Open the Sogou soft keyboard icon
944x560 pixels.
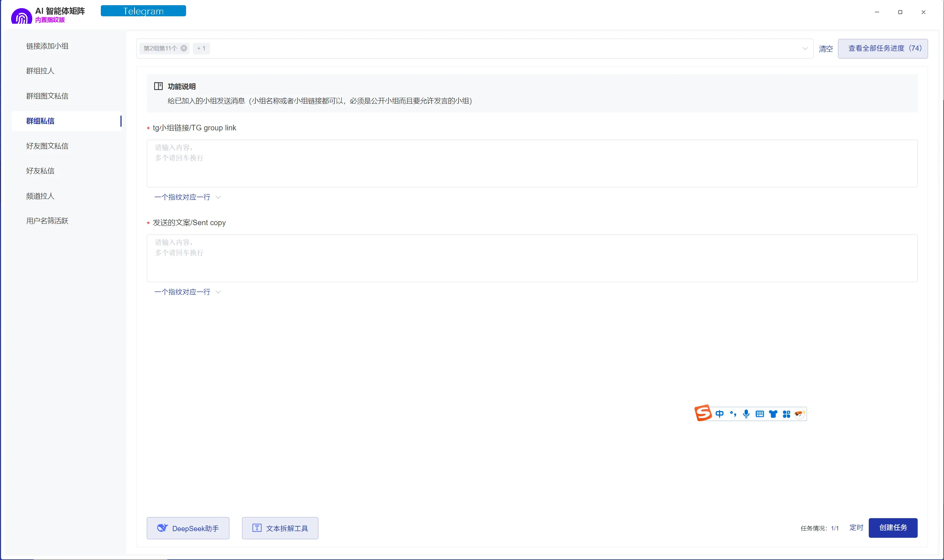click(x=760, y=414)
